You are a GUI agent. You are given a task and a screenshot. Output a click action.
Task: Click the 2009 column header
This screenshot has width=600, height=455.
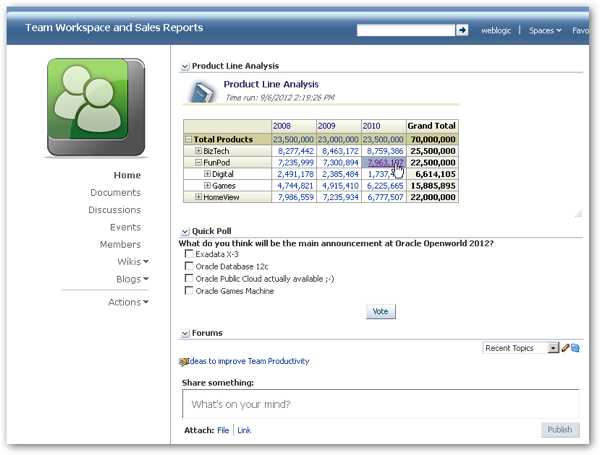(x=326, y=126)
